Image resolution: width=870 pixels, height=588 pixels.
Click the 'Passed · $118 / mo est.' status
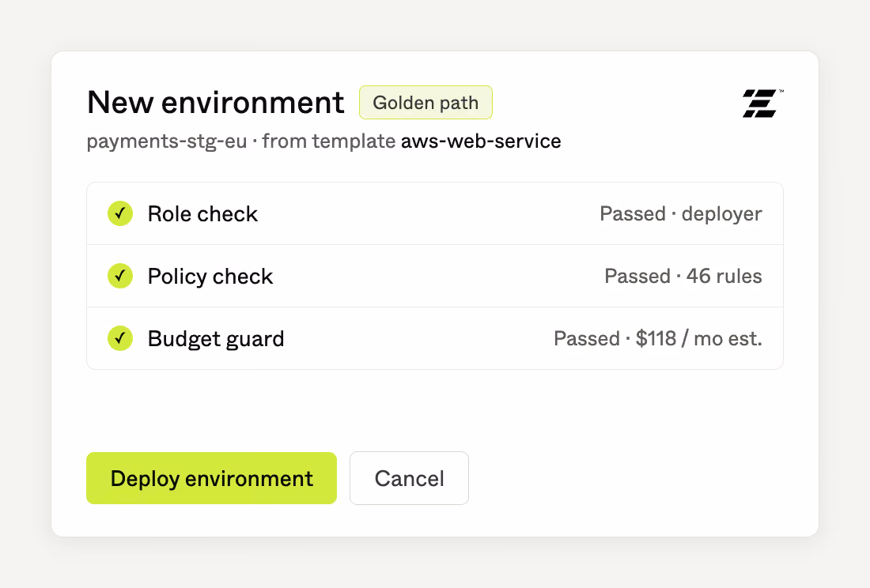tap(658, 338)
